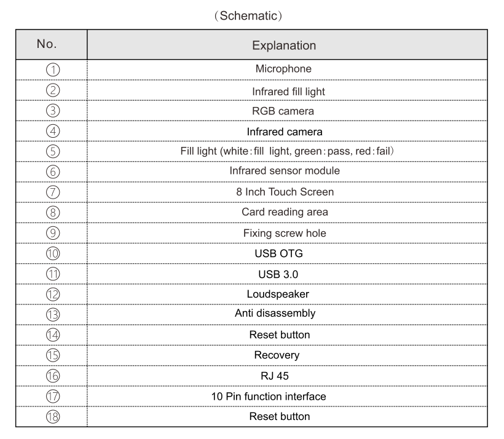The image size is (504, 439).
Task: Click the "10 Pin function interface" entry
Action: [285, 396]
